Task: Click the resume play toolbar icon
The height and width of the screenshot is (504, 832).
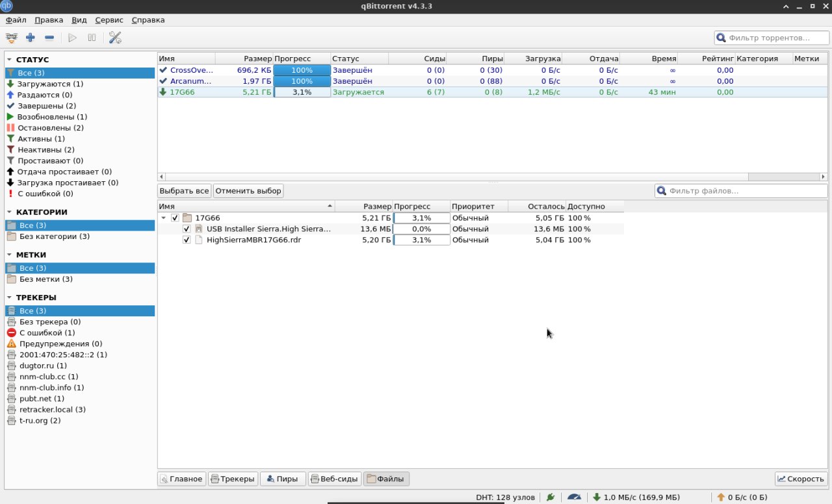Action: (73, 38)
